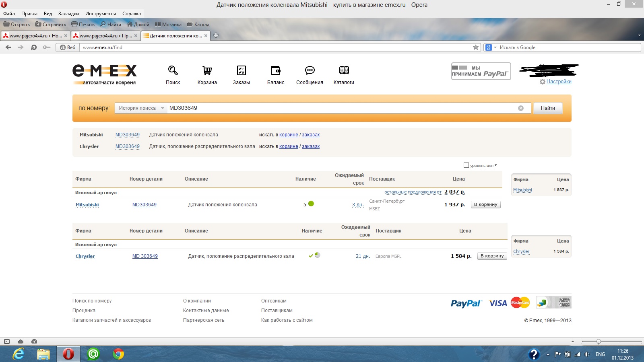Open the Баланс wallet icon
The image size is (644, 362).
pos(275,71)
